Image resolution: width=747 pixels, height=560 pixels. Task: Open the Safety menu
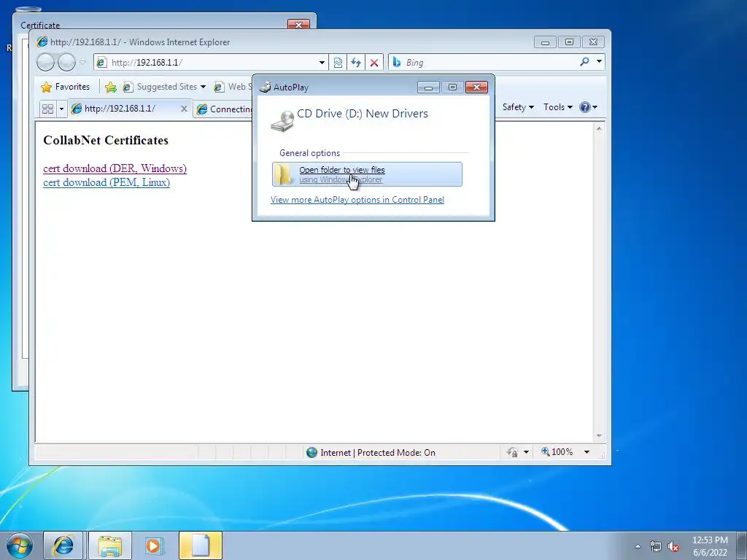[518, 107]
